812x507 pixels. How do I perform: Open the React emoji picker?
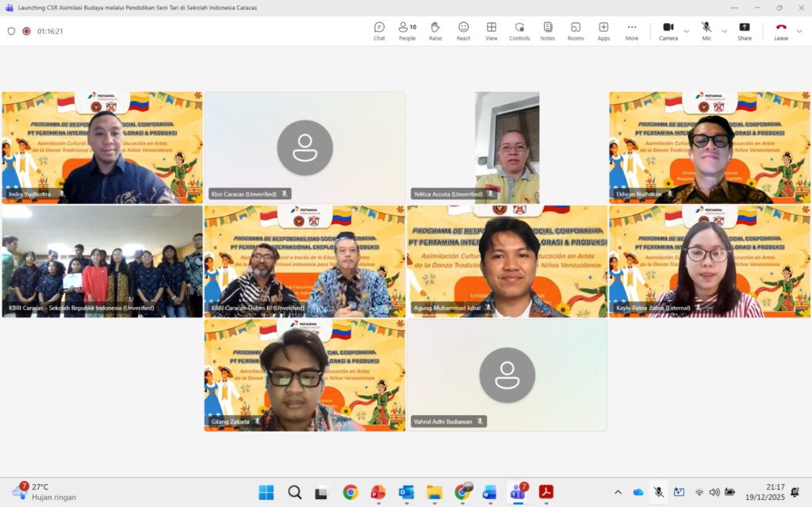tap(463, 31)
